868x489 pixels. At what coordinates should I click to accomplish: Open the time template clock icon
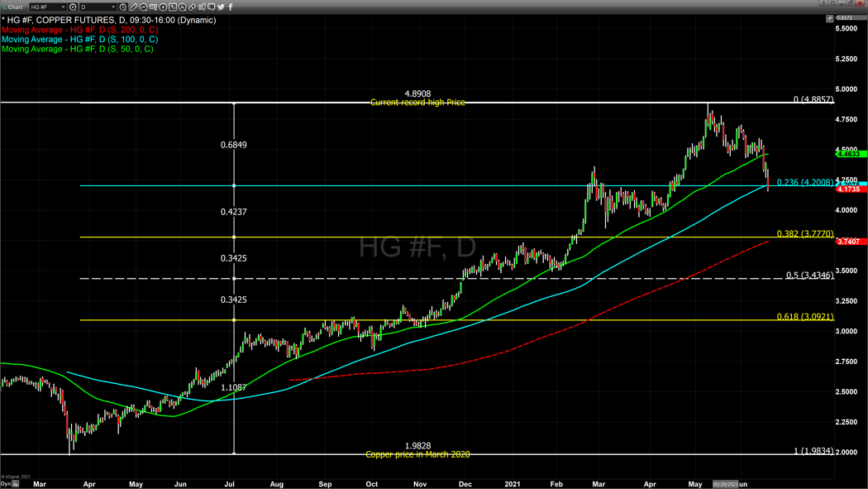(x=123, y=7)
